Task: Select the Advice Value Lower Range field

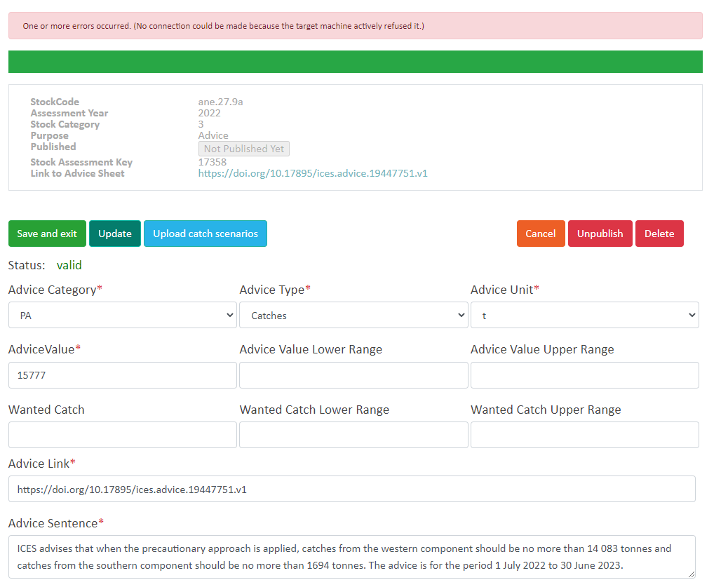Action: [x=353, y=375]
